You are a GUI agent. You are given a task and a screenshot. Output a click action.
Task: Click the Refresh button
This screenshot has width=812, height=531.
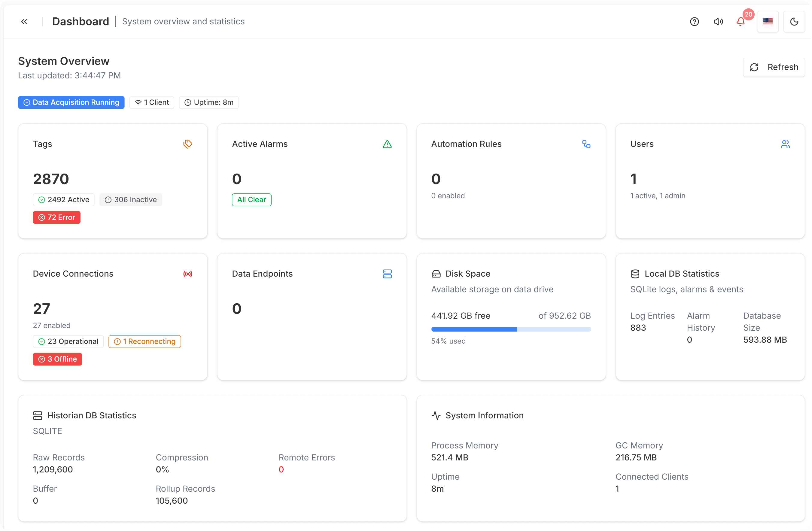point(774,67)
